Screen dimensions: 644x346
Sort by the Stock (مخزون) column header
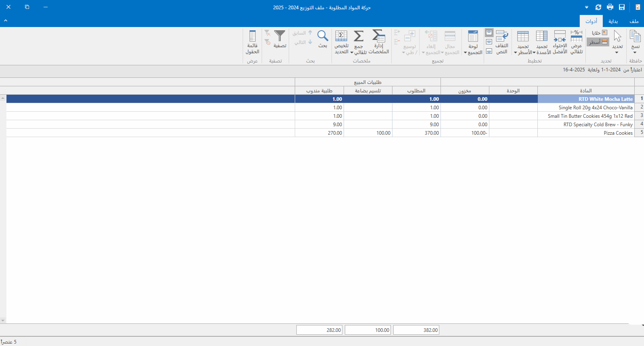tap(465, 91)
